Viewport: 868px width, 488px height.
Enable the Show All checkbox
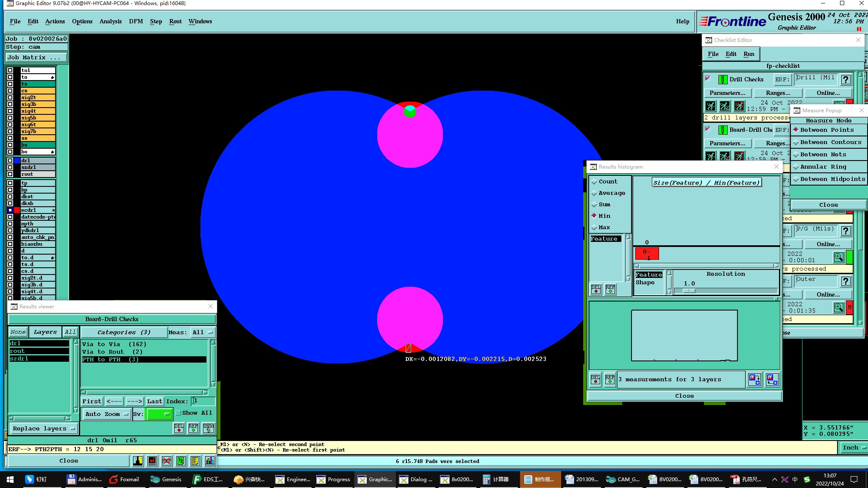coord(178,413)
